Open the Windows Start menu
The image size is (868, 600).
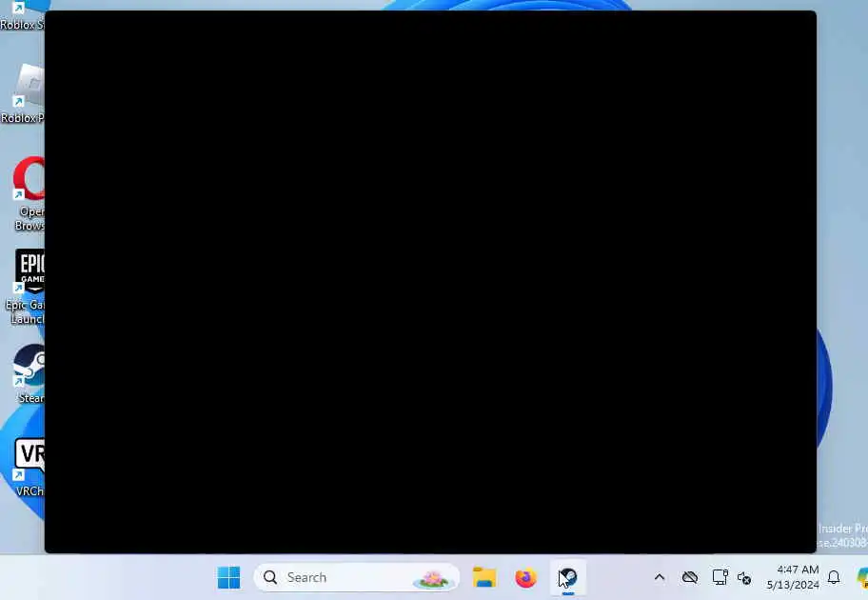[228, 578]
